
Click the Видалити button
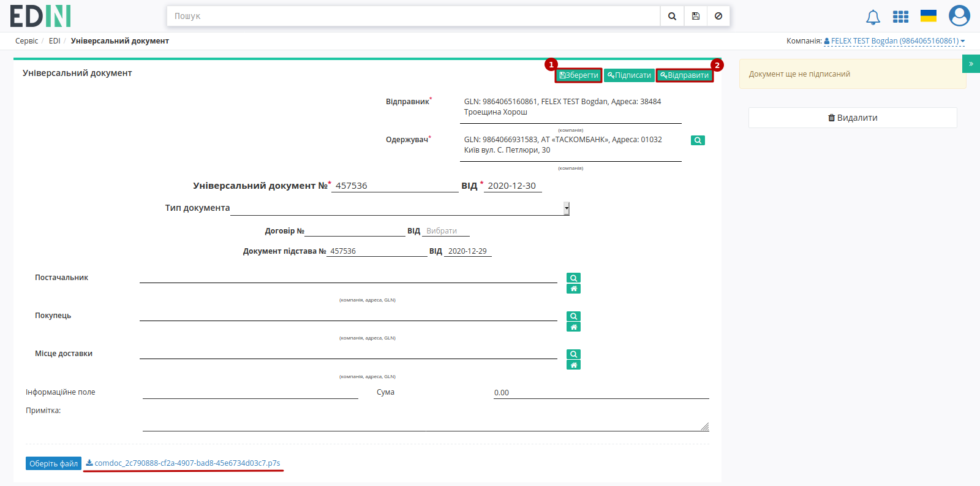(853, 118)
